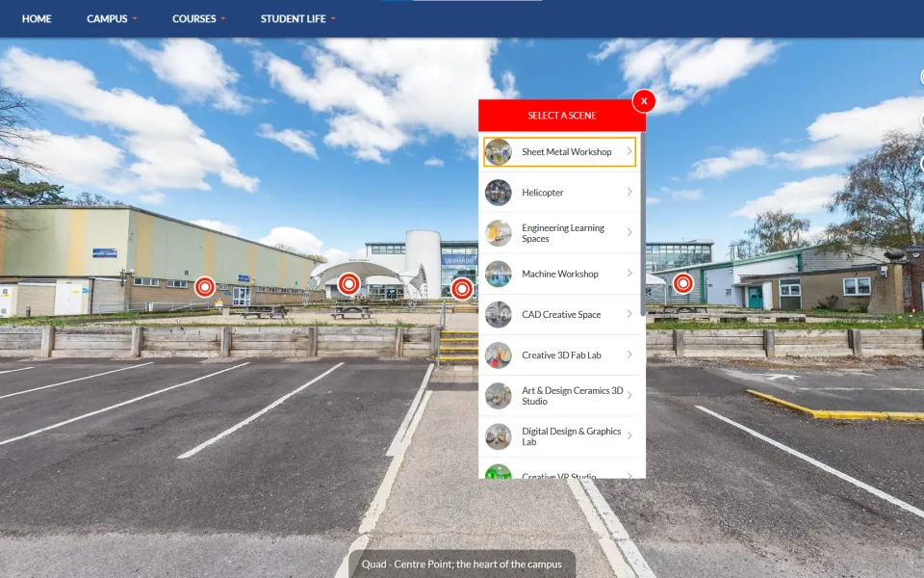Image resolution: width=924 pixels, height=578 pixels.
Task: Choose Digital Design & Graphics Lab scene
Action: coord(559,436)
